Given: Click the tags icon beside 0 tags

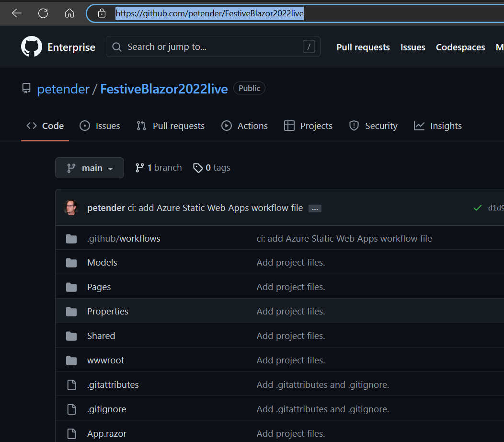Looking at the screenshot, I should tap(198, 167).
